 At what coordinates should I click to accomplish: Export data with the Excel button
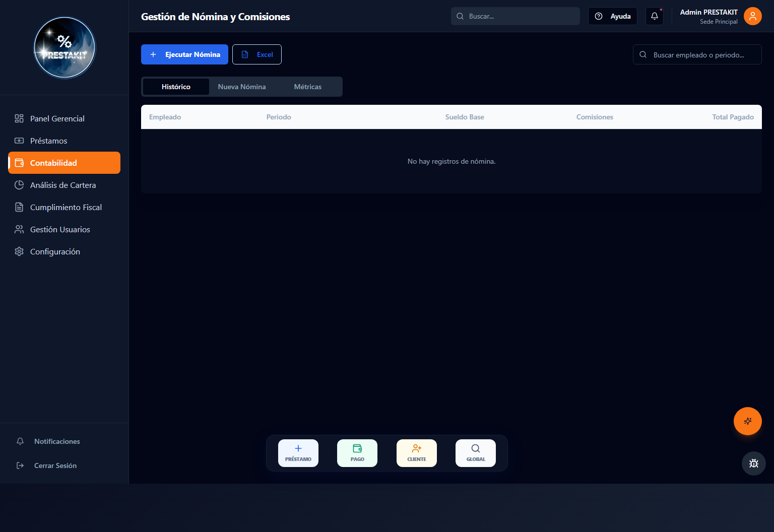[x=257, y=54]
